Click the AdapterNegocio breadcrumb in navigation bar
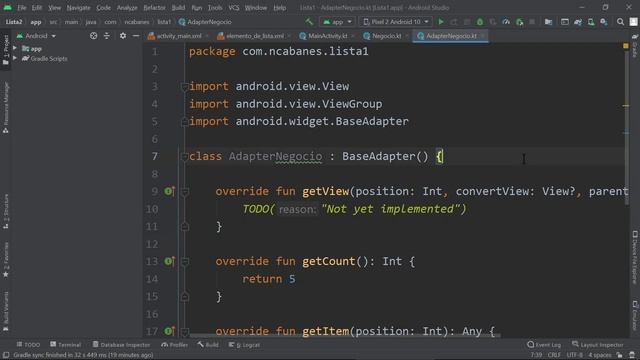The height and width of the screenshot is (360, 640). pos(205,22)
